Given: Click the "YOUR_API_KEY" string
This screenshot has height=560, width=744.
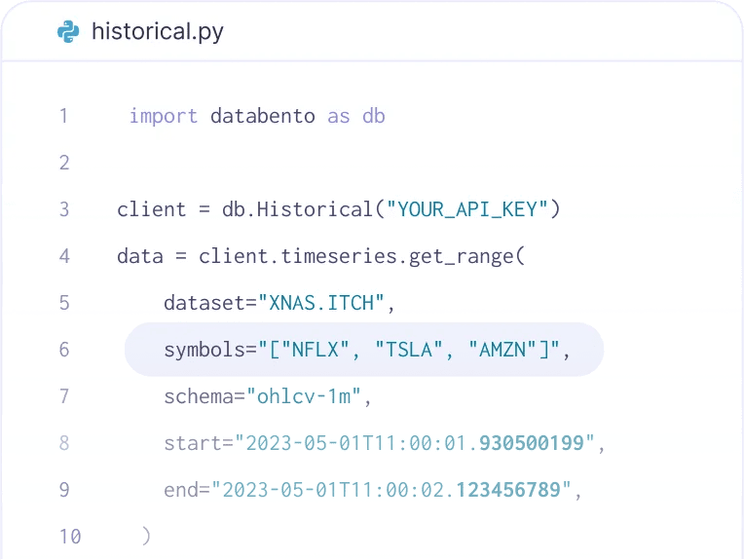Looking at the screenshot, I should pos(466,209).
